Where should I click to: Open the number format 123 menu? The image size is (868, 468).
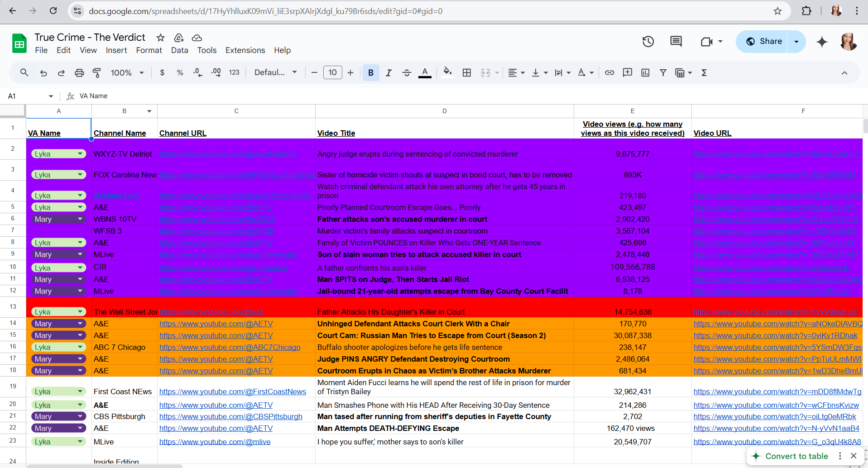click(234, 72)
